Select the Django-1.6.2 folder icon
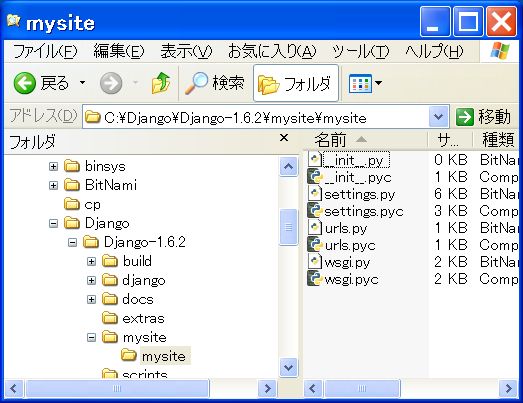 tap(91, 242)
